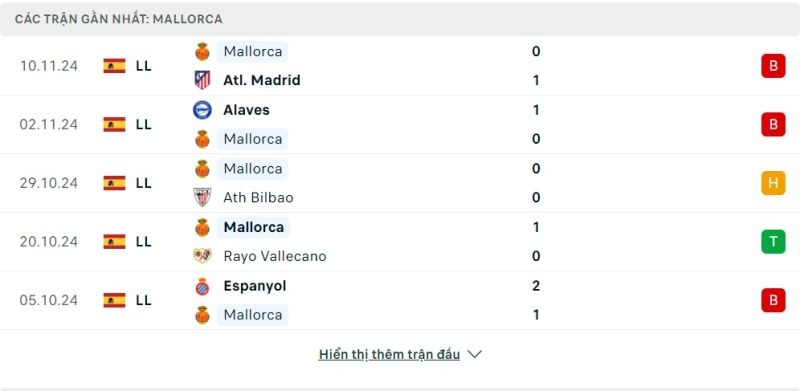Click red B badge for Espanyol match
800x391 pixels.
pos(773,300)
